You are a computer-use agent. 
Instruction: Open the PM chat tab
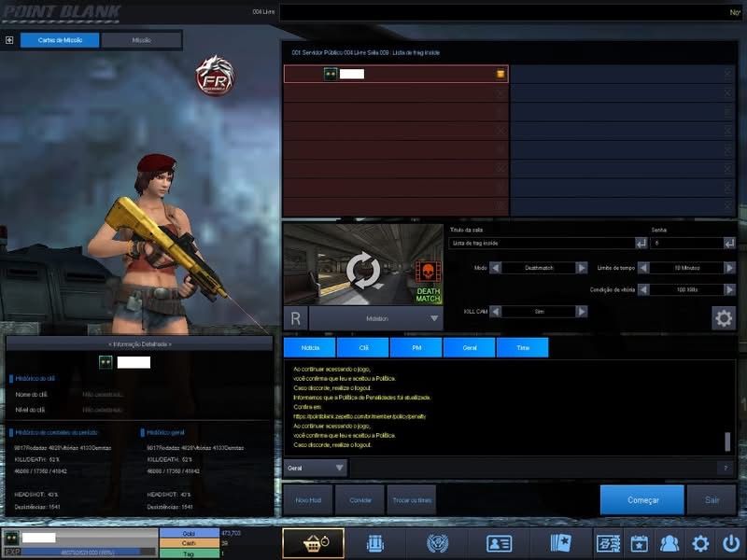point(416,347)
